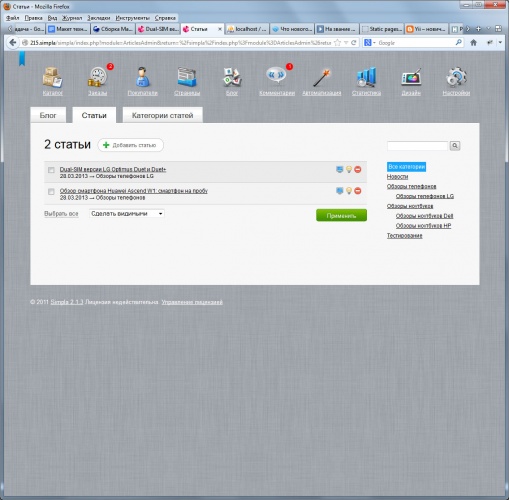Open the Firefox list-all-tabs dropdown arrow
Screen dimensions: 509x500
[488, 29]
